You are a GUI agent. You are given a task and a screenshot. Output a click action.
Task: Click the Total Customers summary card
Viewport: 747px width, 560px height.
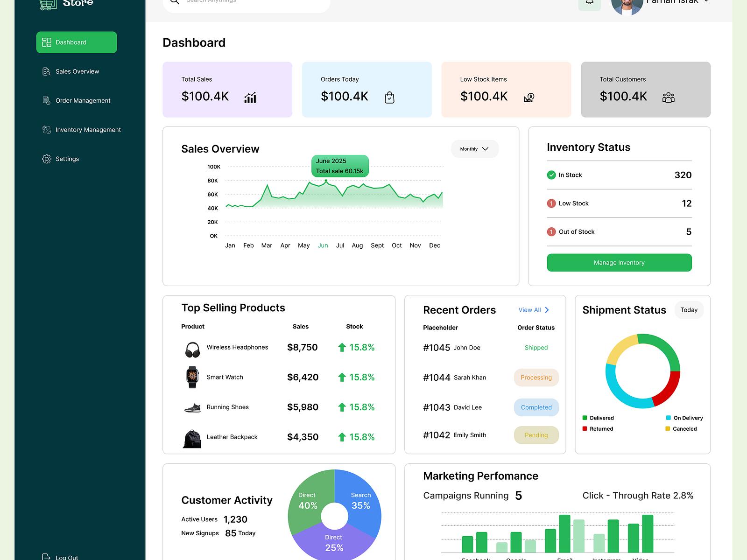tap(646, 90)
